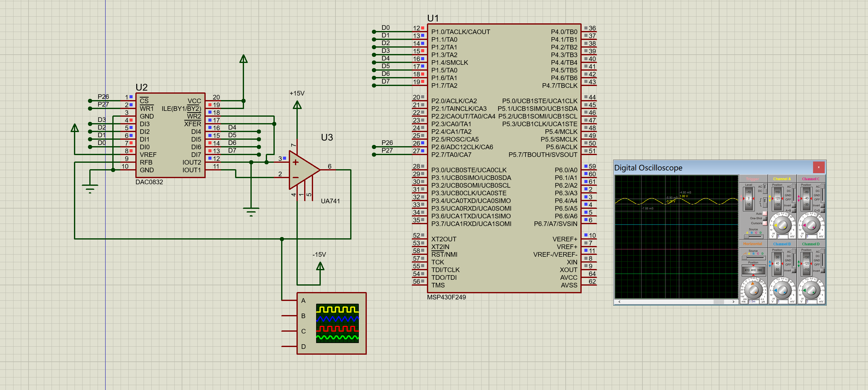Enable One-Shot trigger mode
The height and width of the screenshot is (390, 868).
(x=765, y=218)
